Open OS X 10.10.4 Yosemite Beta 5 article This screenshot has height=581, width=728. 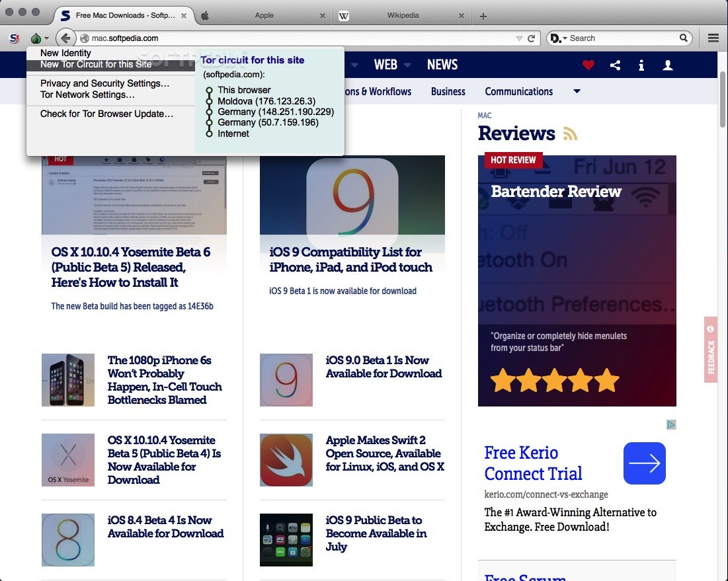point(164,459)
